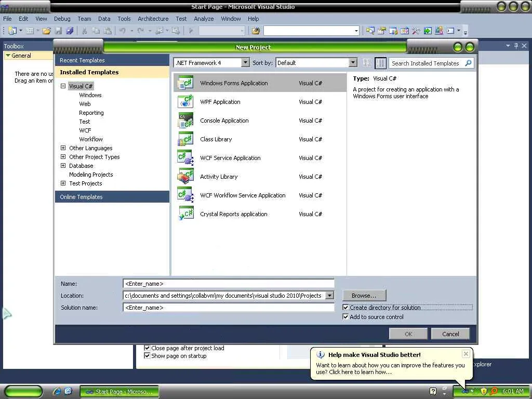Click the Start Page green-arrow toolbar icon

[428, 31]
